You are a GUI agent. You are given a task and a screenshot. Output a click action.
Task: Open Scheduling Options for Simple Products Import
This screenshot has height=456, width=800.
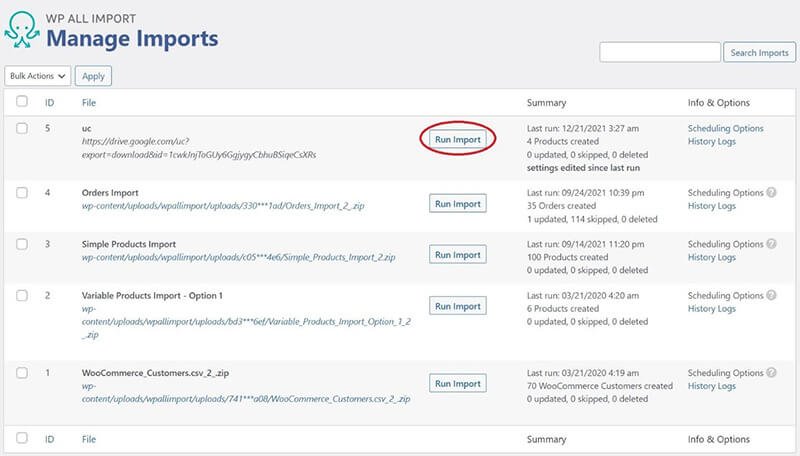click(x=726, y=244)
